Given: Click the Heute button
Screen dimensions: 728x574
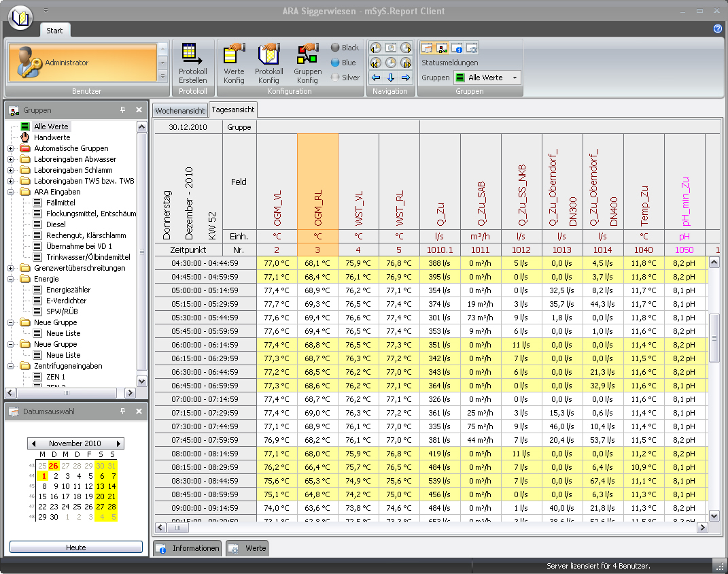Looking at the screenshot, I should pos(75,547).
